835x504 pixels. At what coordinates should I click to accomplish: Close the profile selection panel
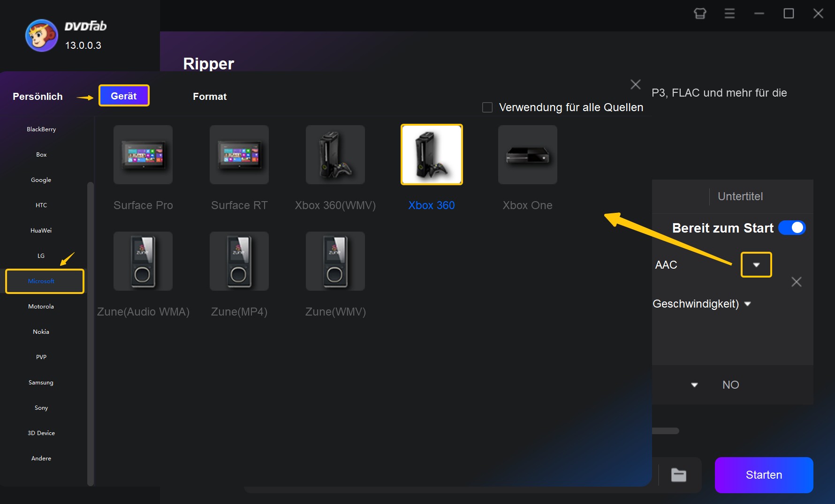(636, 84)
